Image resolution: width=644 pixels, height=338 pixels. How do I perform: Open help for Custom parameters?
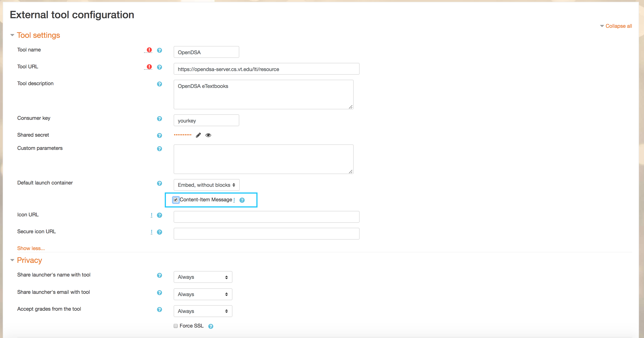tap(160, 149)
